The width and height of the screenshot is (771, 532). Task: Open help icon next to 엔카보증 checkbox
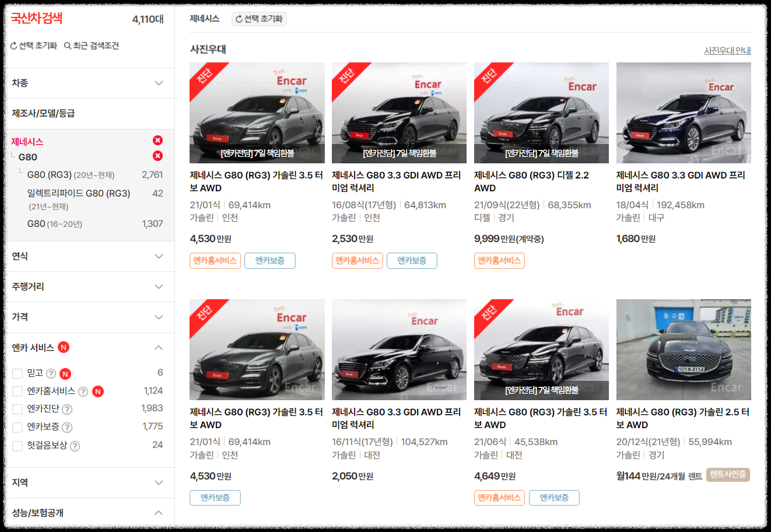pos(67,428)
